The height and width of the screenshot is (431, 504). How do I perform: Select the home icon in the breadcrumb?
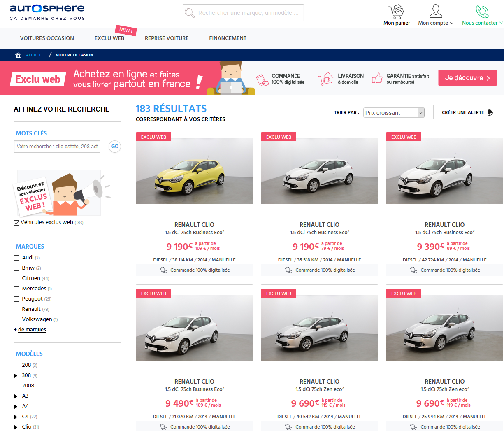click(x=18, y=54)
